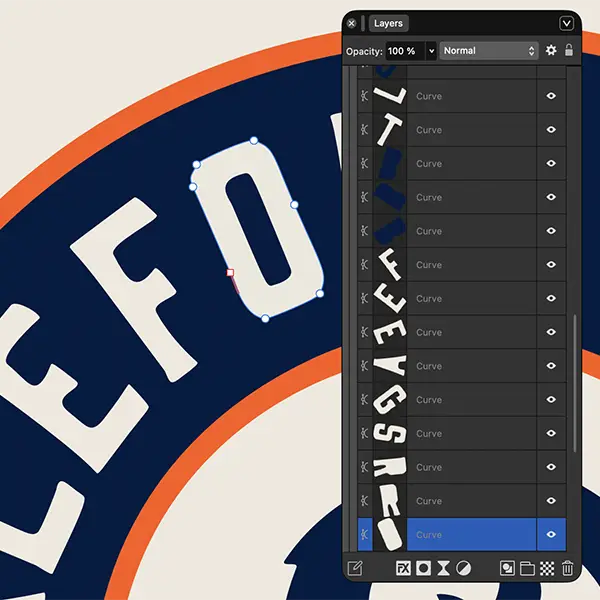Hide the "7" Curve layer
600x600 pixels.
coord(551,96)
